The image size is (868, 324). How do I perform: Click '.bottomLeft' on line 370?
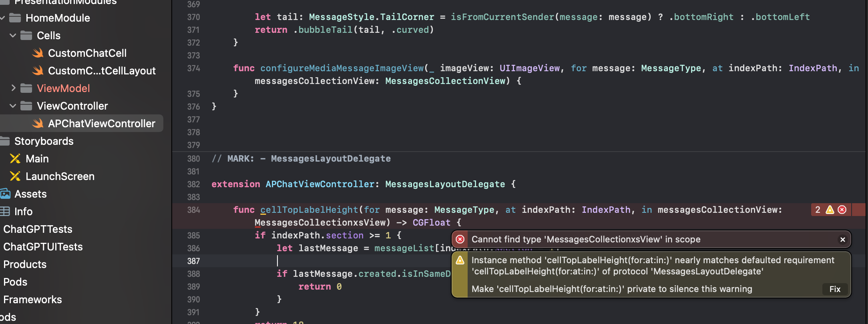coord(780,17)
